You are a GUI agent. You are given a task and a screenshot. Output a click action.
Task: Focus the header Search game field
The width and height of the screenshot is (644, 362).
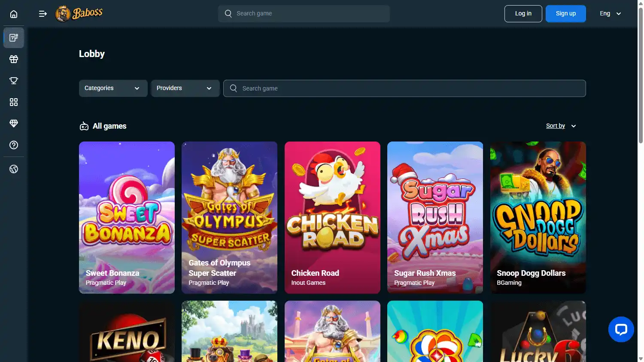[304, 14]
